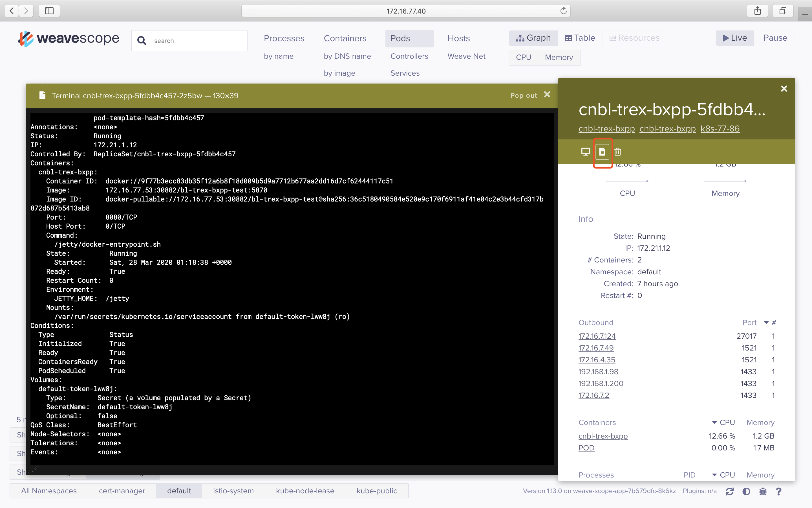This screenshot has height=508, width=812.
Task: Show all tabs overview icon
Action: pos(783,11)
